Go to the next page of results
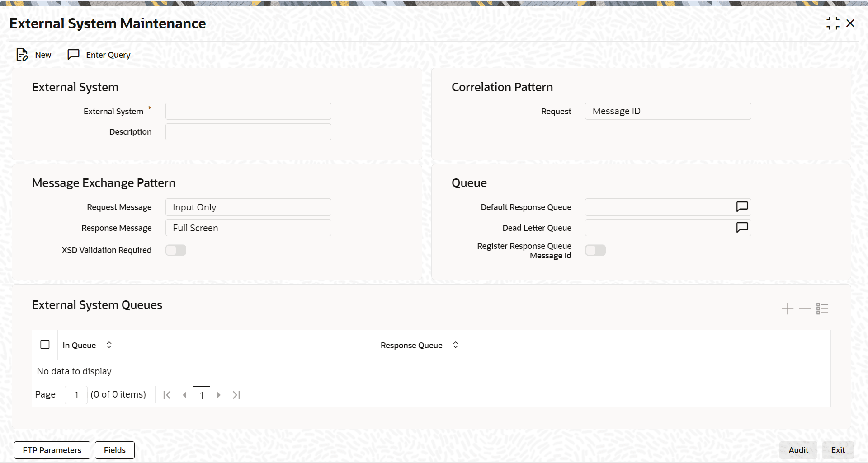The width and height of the screenshot is (868, 463). coord(219,395)
